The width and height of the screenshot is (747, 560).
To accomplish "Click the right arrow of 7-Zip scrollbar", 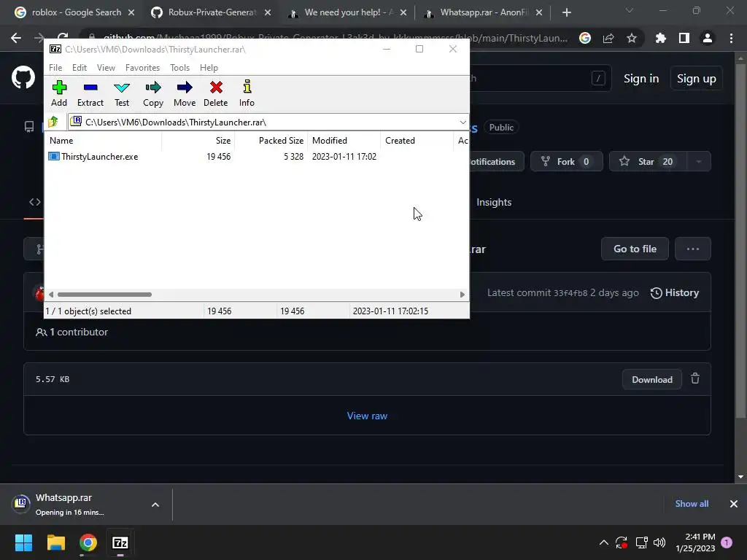I will (x=462, y=295).
